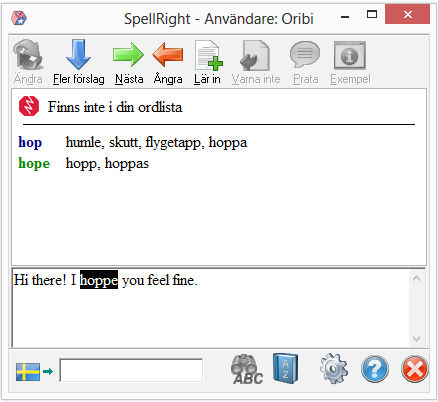Click the highlighted word 'hoppe'

tap(99, 280)
